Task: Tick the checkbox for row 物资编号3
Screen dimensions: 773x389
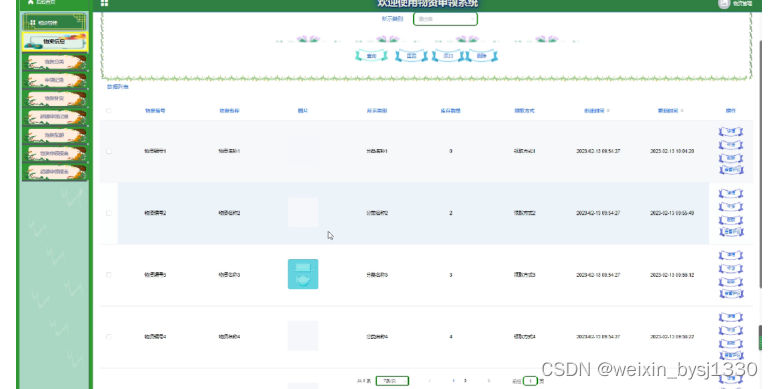Action: 108,275
